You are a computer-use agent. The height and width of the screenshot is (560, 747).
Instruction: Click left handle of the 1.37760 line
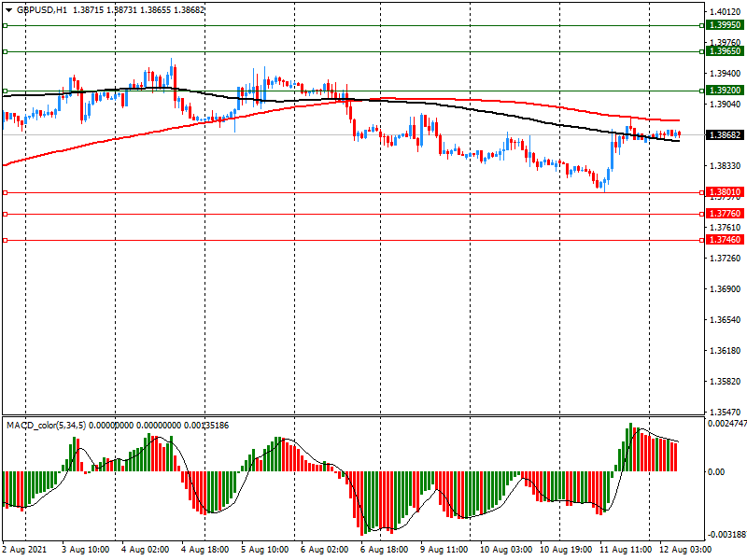pos(6,215)
